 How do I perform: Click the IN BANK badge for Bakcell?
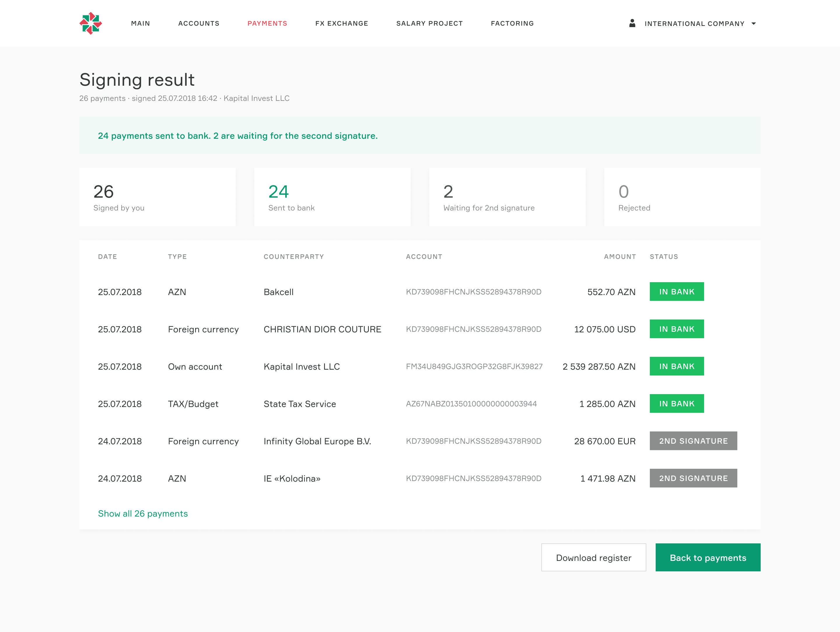point(677,292)
